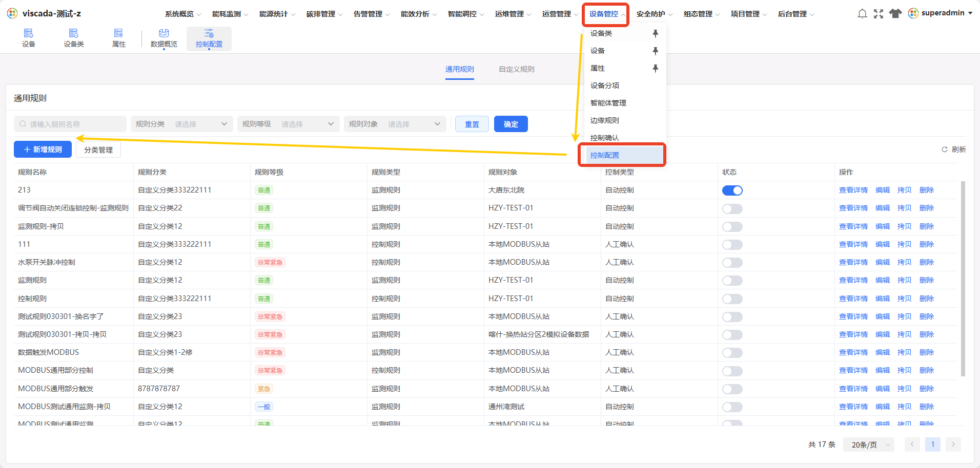Click the viscada app logo
980x468 pixels.
[12, 13]
